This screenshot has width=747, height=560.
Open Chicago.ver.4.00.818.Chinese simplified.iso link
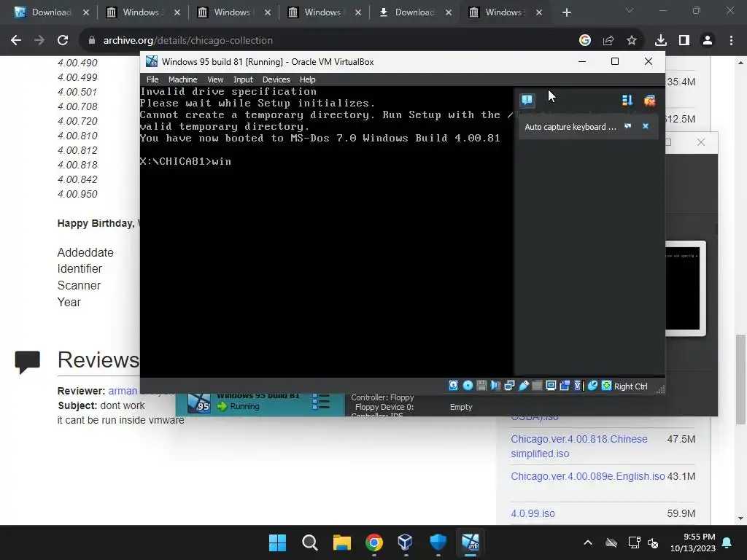578,446
